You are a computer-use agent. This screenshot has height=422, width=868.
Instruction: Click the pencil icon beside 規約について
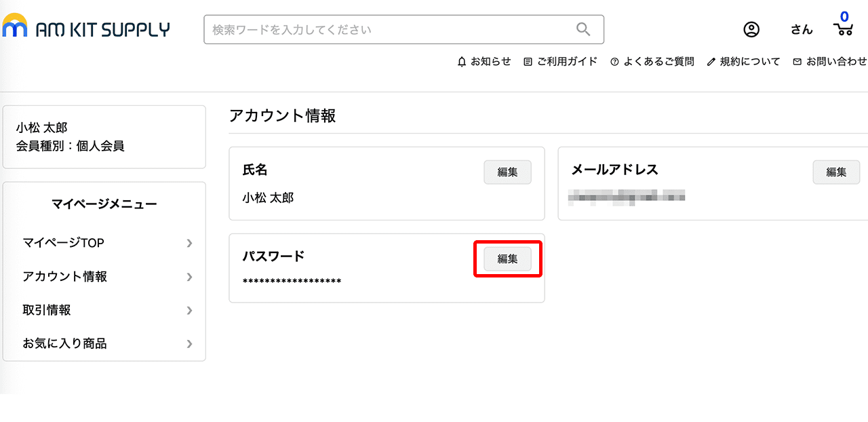coord(710,61)
